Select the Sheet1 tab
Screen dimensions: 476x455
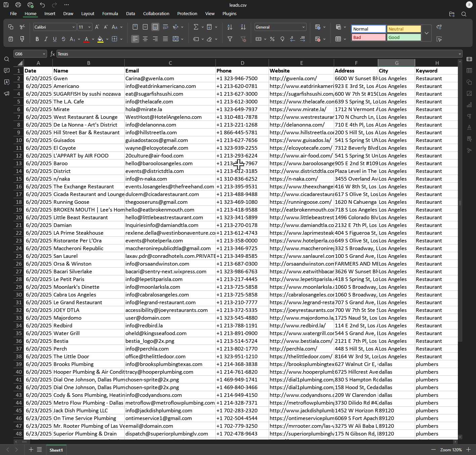pyautogui.click(x=56, y=450)
